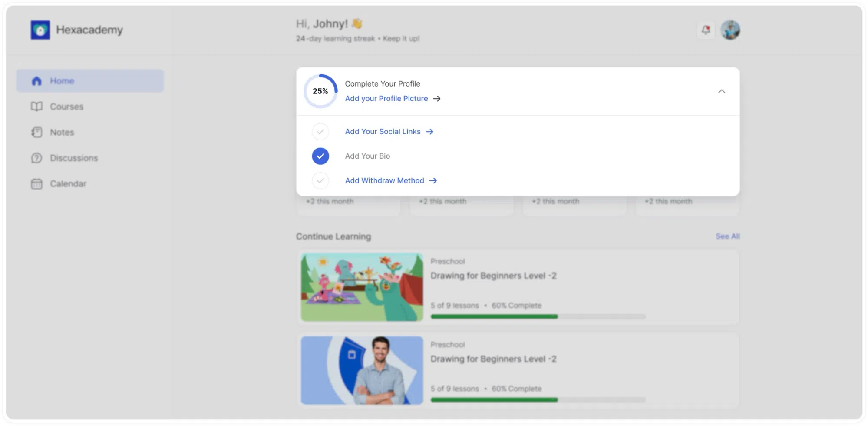Click Complete Your Profile heading

click(x=383, y=83)
